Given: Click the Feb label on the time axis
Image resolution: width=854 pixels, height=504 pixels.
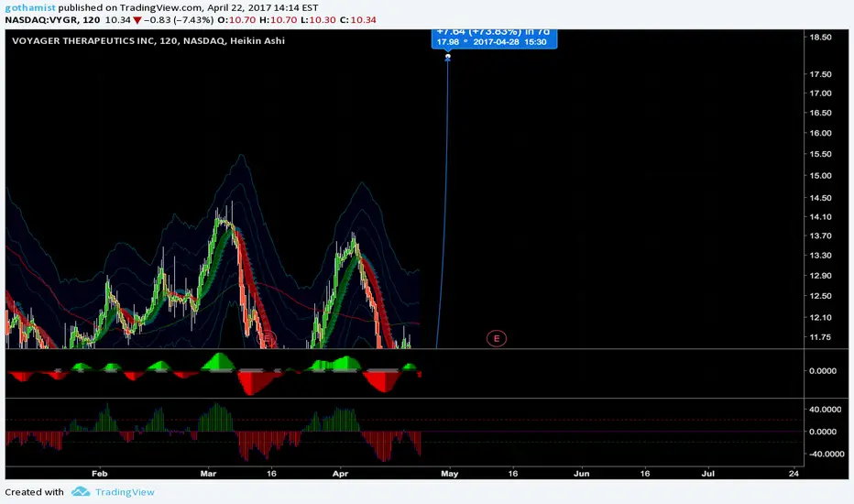Looking at the screenshot, I should (x=99, y=474).
